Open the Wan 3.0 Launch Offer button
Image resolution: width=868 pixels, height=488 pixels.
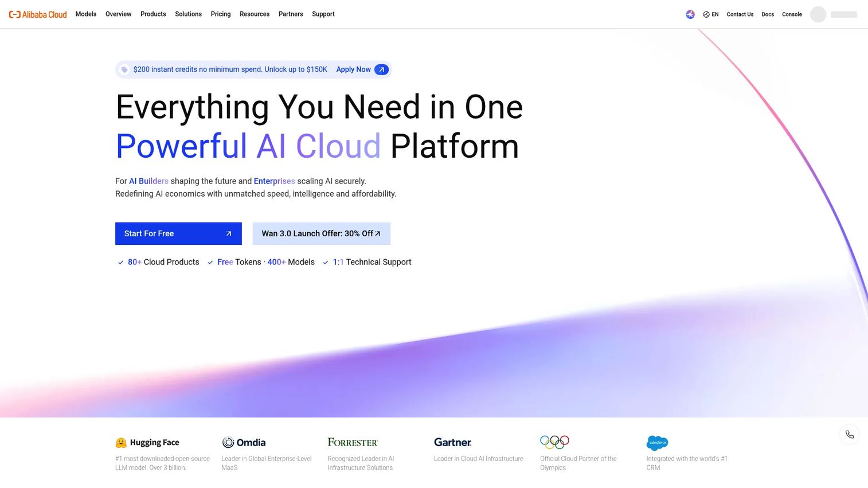click(322, 233)
